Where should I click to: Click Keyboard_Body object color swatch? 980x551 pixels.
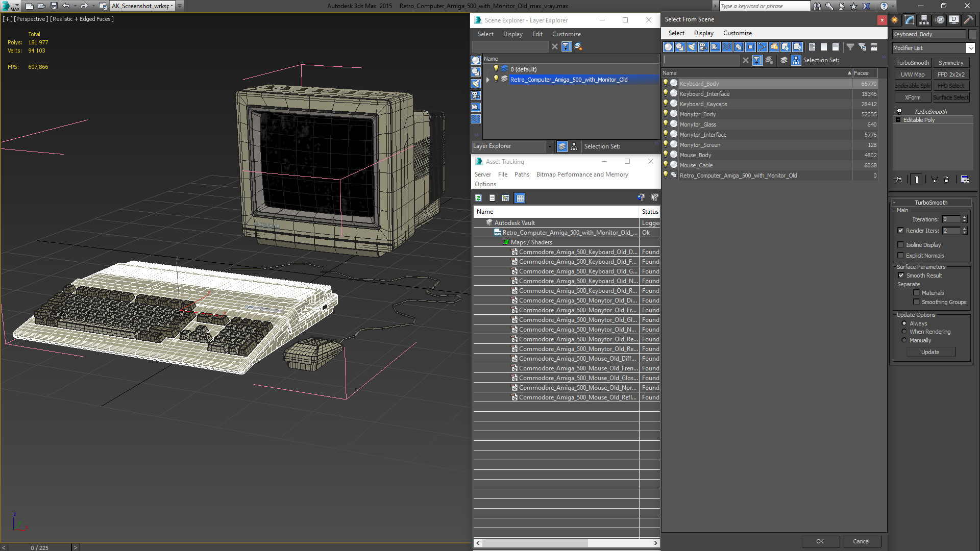(972, 34)
